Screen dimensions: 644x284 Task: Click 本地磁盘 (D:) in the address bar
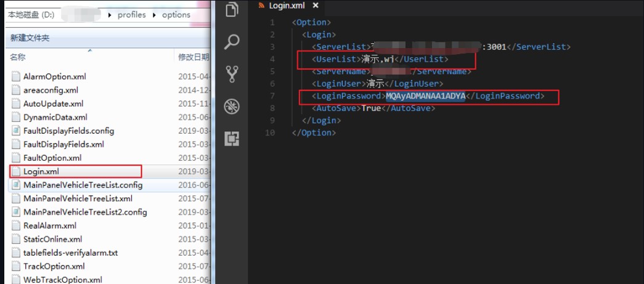pyautogui.click(x=31, y=15)
